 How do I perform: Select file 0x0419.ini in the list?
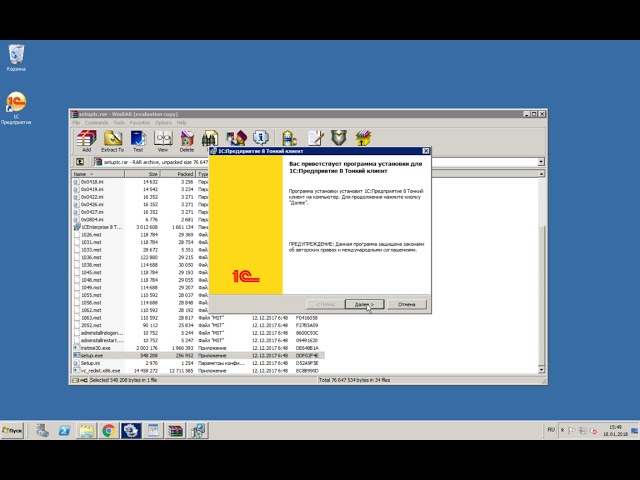click(x=92, y=189)
